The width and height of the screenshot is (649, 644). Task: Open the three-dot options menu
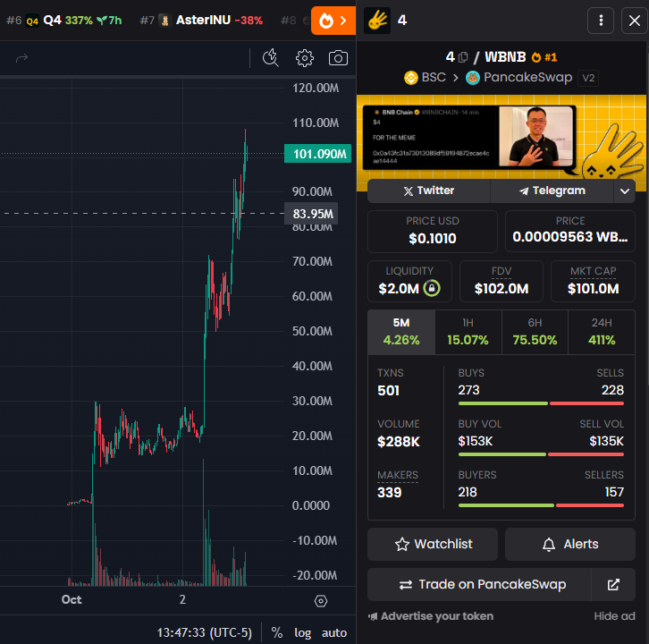[x=601, y=21]
